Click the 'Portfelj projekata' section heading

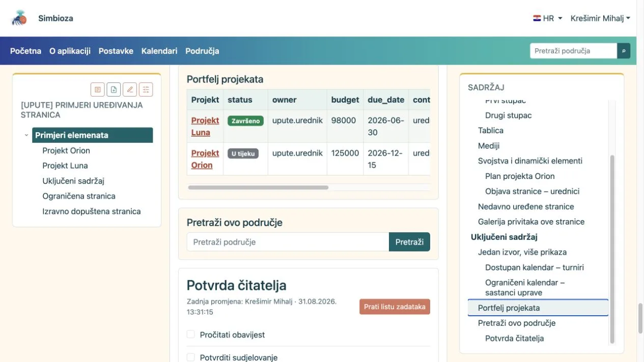[x=225, y=79]
